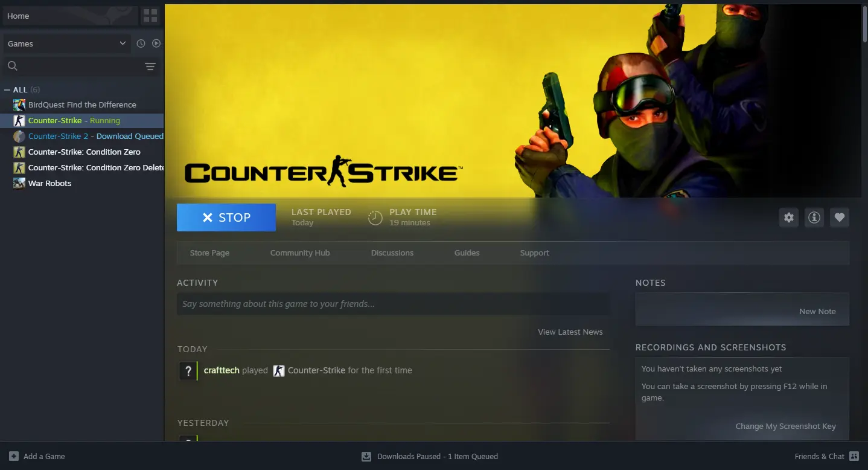Image resolution: width=868 pixels, height=470 pixels.
Task: Expand the Games library dropdown
Action: [67, 43]
